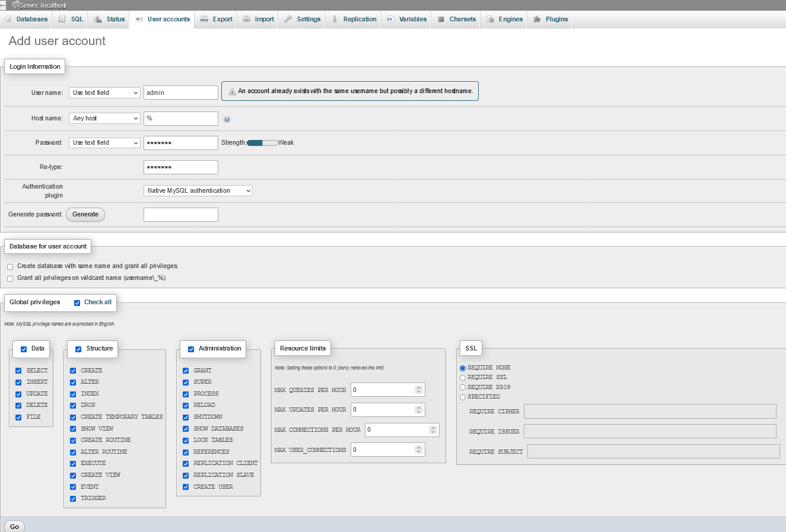This screenshot has width=786, height=532.
Task: Click the Go button
Action: pos(14,527)
